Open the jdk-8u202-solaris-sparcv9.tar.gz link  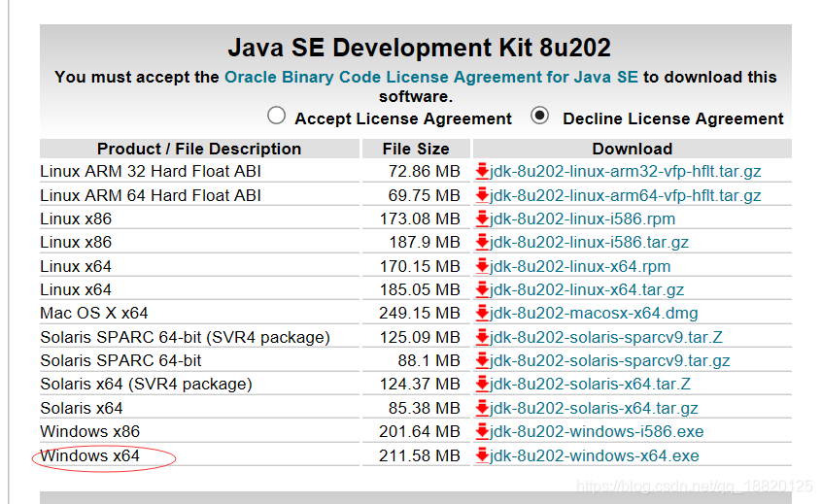[609, 360]
